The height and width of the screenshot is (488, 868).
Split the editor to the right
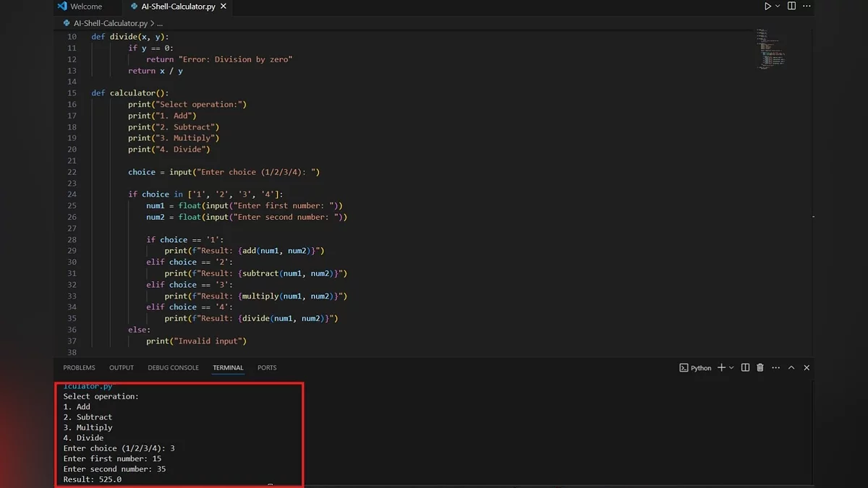point(792,7)
